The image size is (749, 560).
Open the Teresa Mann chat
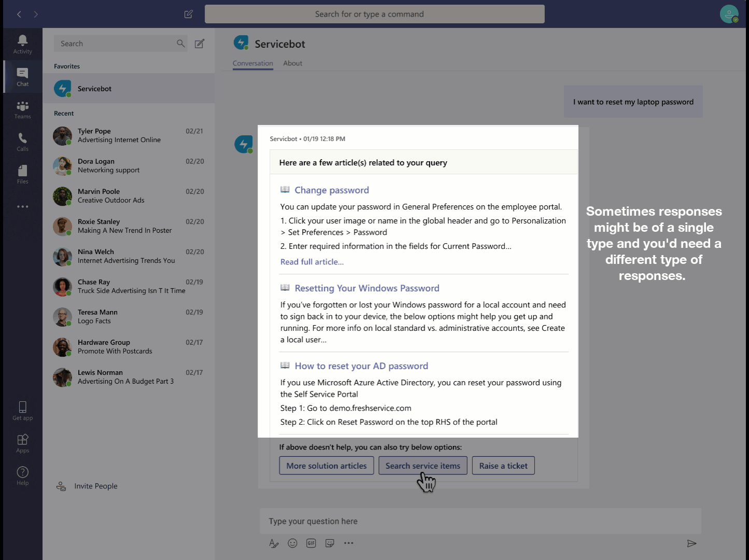click(129, 316)
